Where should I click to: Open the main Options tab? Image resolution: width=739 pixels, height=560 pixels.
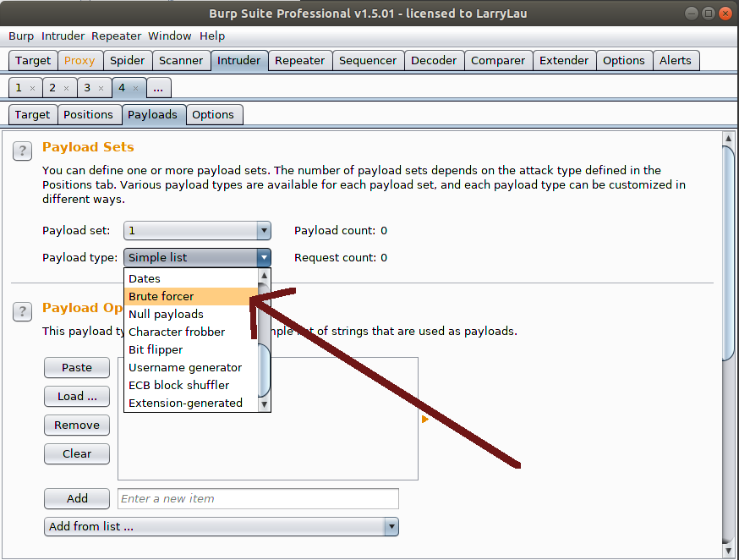pos(624,61)
